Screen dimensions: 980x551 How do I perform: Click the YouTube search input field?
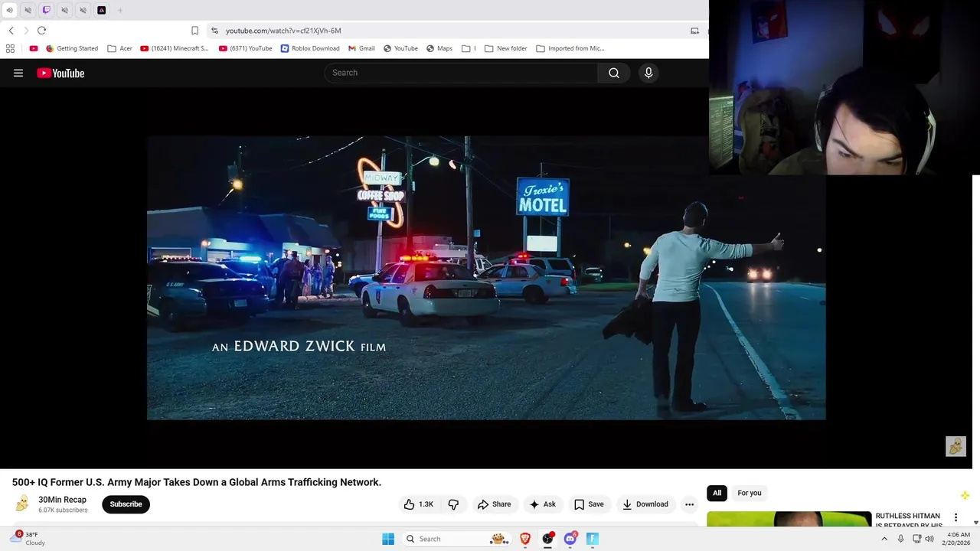(x=461, y=73)
